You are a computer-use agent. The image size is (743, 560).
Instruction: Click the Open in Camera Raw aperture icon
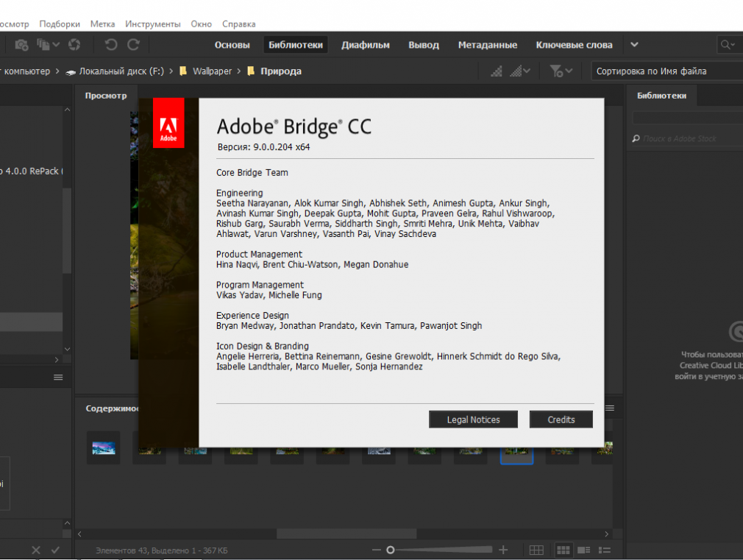[x=74, y=45]
